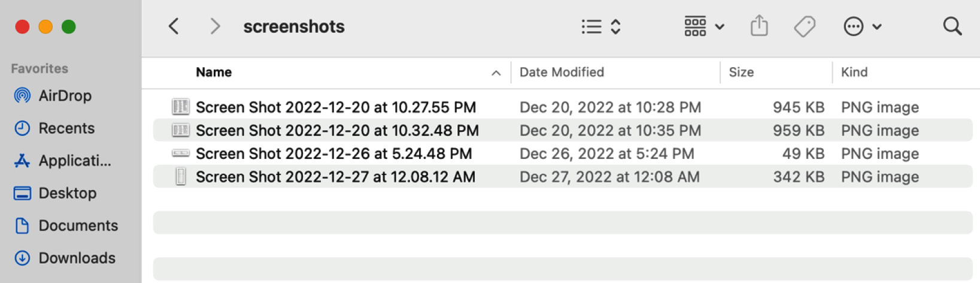Image resolution: width=980 pixels, height=283 pixels.
Task: Select Screen Shot 2022-12-26 at 5.24.48 PM
Action: pyautogui.click(x=563, y=153)
